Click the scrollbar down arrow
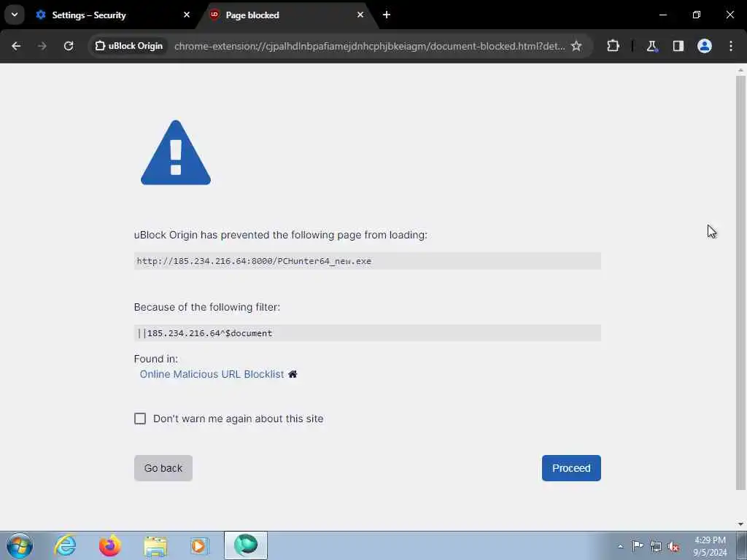 (x=740, y=524)
